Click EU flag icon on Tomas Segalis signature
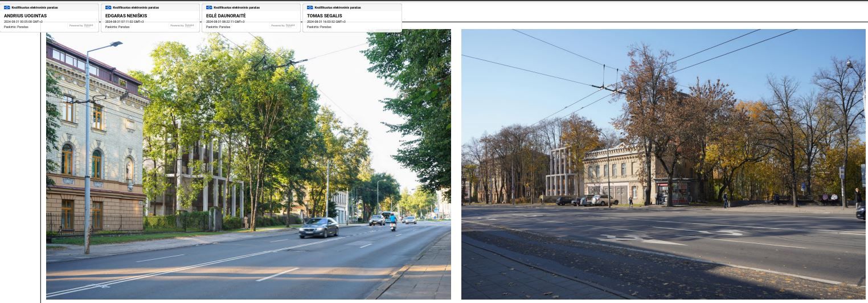 pyautogui.click(x=310, y=7)
